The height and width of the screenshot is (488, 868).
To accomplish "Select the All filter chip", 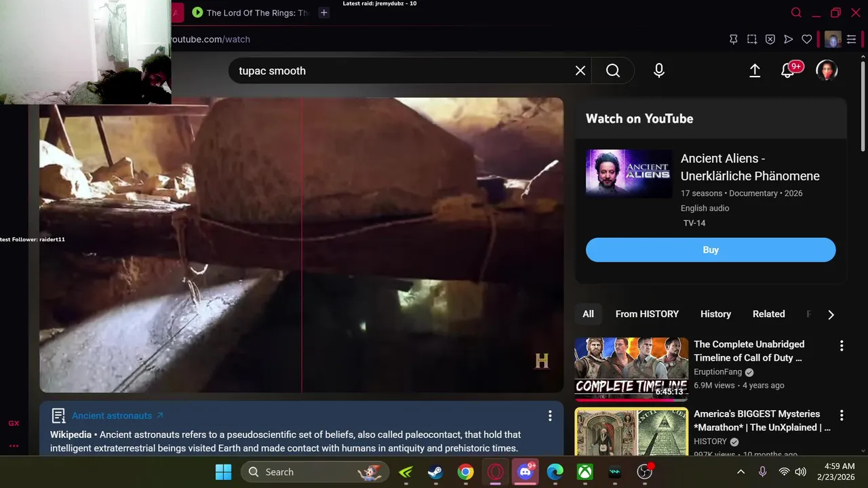I will pyautogui.click(x=588, y=314).
